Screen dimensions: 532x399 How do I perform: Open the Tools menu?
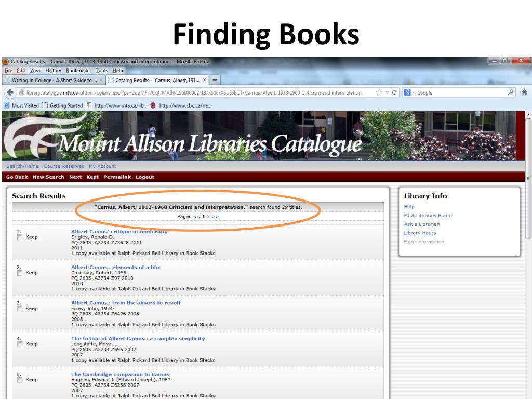101,71
